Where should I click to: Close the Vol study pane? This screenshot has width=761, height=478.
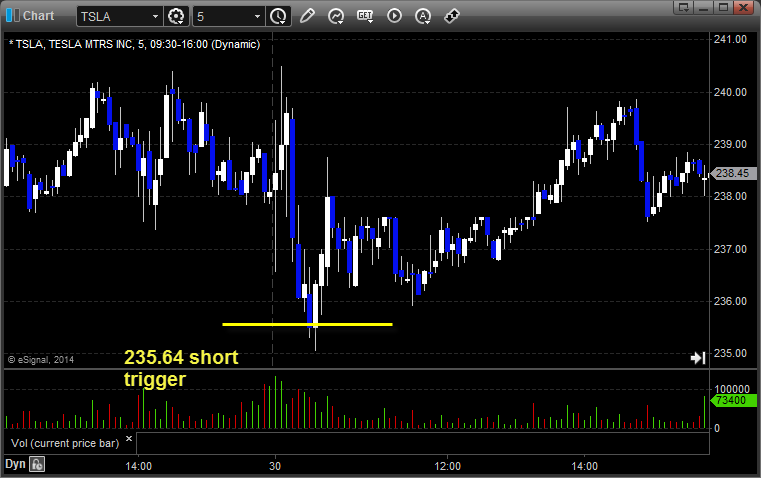129,439
